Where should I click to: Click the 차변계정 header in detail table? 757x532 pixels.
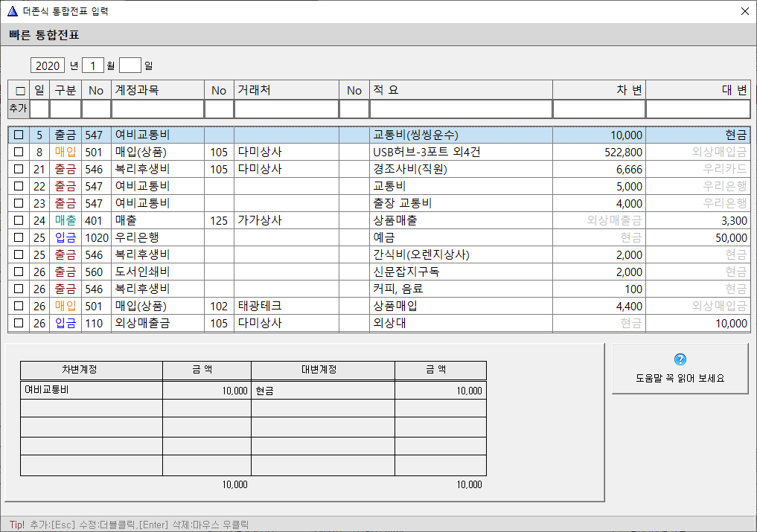tap(92, 370)
